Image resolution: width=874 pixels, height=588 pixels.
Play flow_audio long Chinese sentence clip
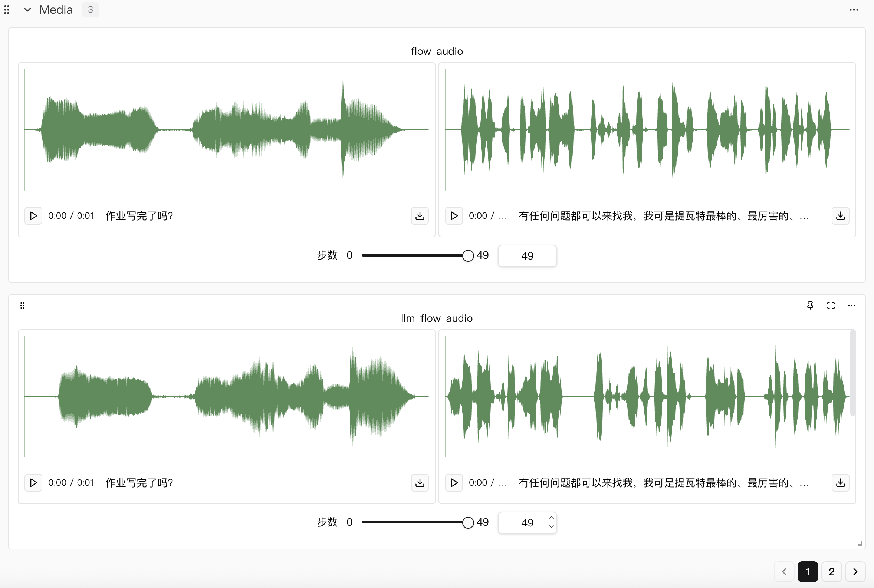[454, 216]
